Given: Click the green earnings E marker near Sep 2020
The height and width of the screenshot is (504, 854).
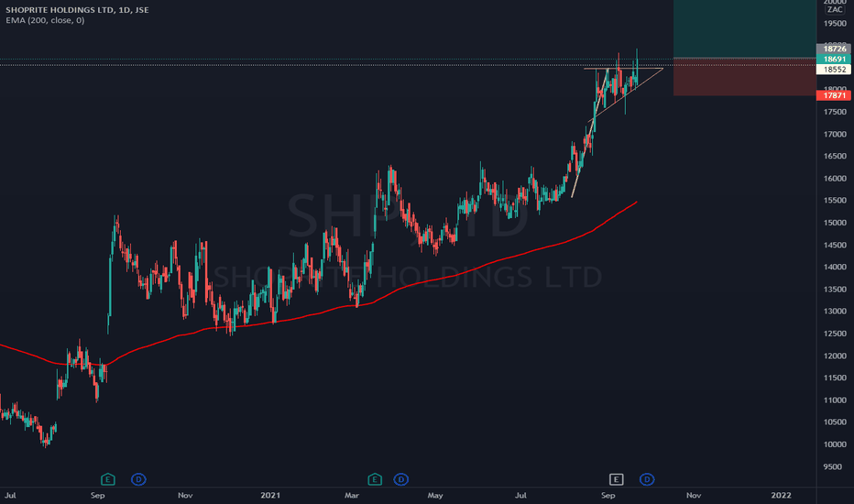Looking at the screenshot, I should pyautogui.click(x=108, y=479).
